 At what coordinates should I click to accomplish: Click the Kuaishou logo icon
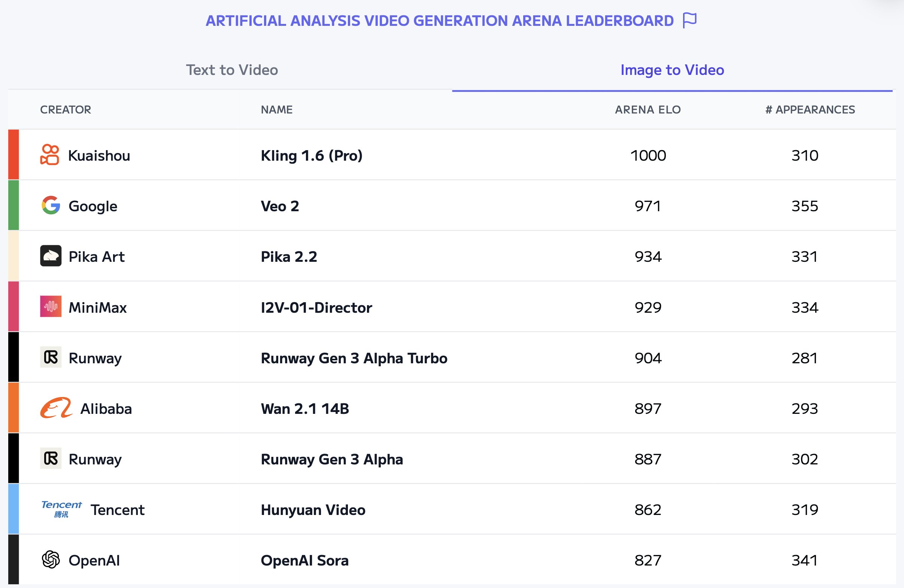50,155
